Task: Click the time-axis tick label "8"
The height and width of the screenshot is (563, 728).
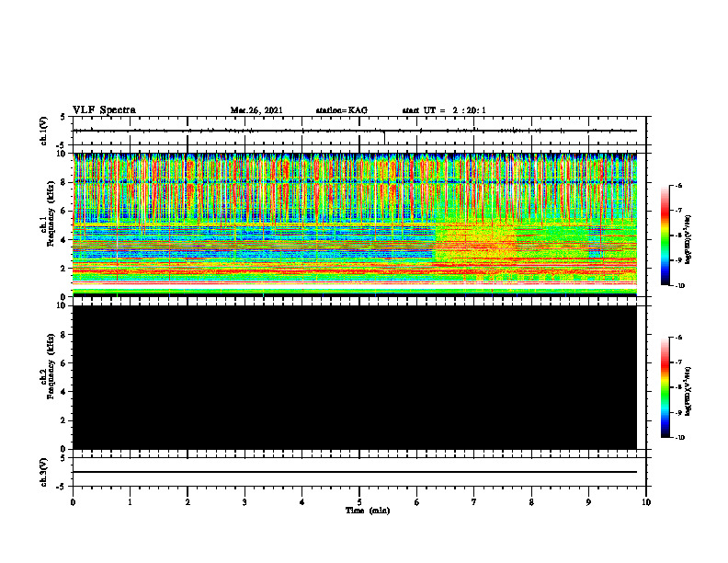Action: (531, 502)
